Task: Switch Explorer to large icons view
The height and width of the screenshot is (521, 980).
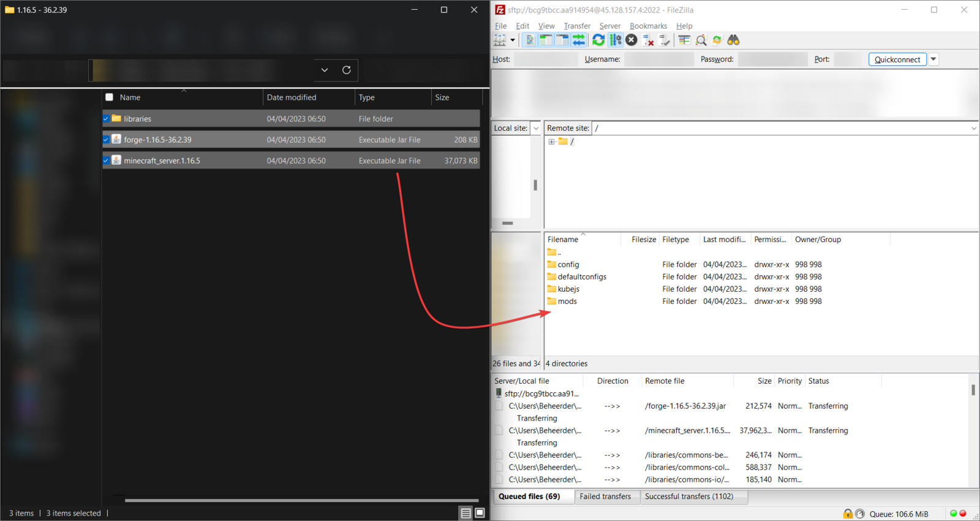Action: pos(480,513)
